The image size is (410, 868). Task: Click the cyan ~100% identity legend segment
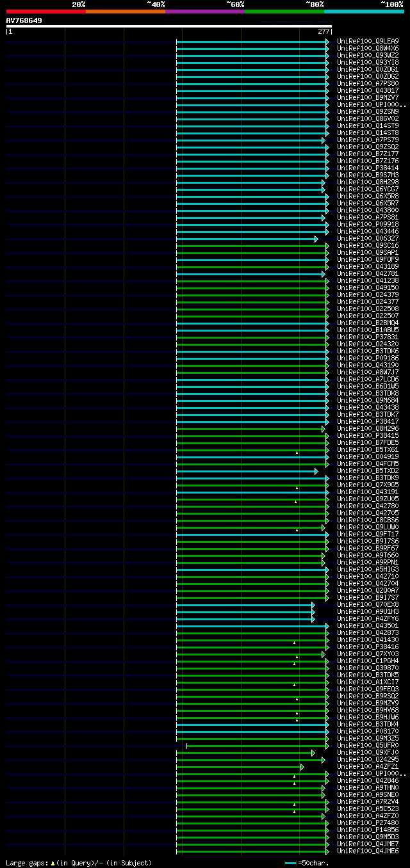[x=364, y=12]
